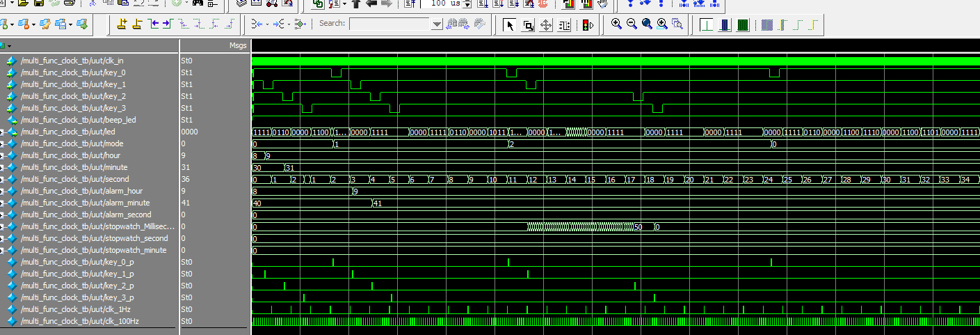Click the mode waveform value 2

[511, 144]
